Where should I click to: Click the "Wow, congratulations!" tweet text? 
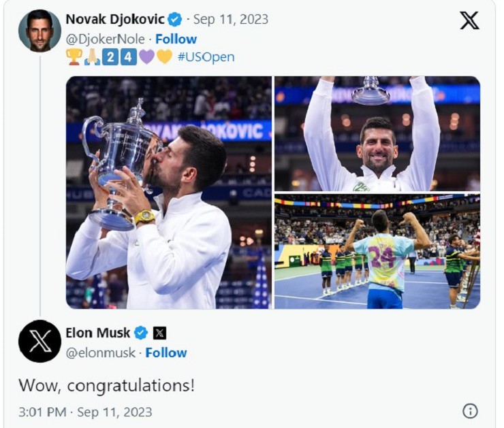(x=106, y=385)
